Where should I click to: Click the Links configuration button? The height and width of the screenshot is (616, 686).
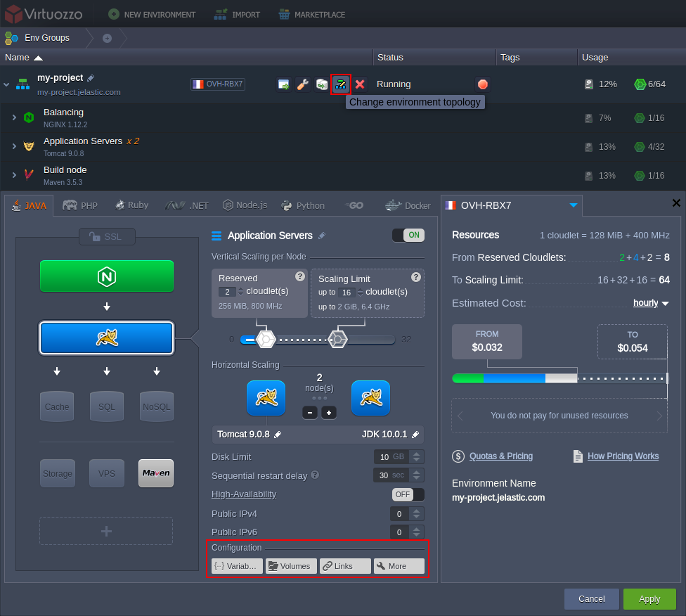pyautogui.click(x=345, y=566)
